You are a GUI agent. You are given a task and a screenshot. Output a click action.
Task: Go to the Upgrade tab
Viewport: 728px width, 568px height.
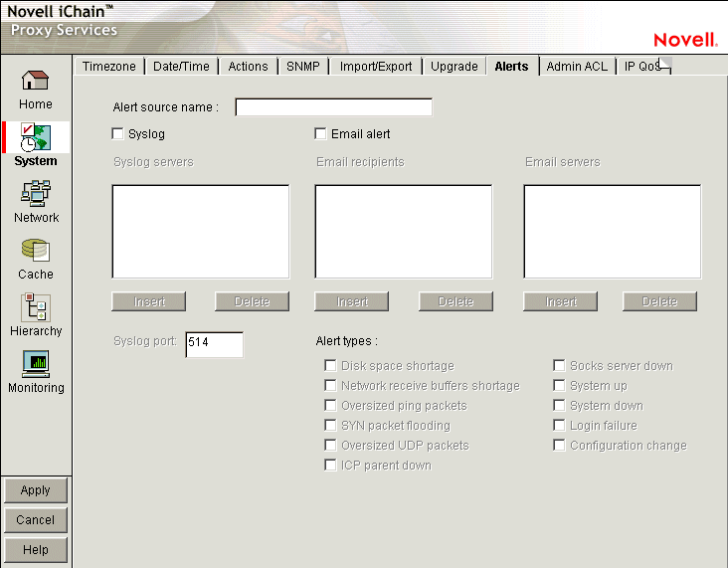(455, 67)
